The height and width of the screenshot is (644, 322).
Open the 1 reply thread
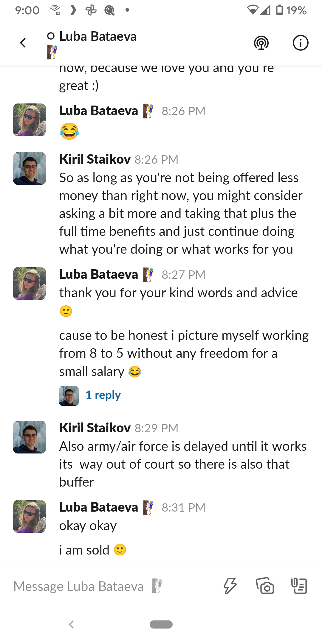(103, 395)
